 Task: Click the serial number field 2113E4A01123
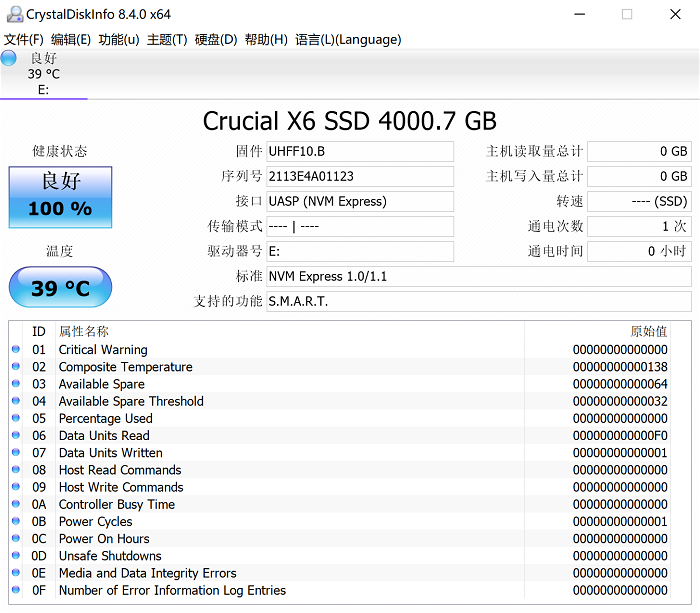(360, 177)
